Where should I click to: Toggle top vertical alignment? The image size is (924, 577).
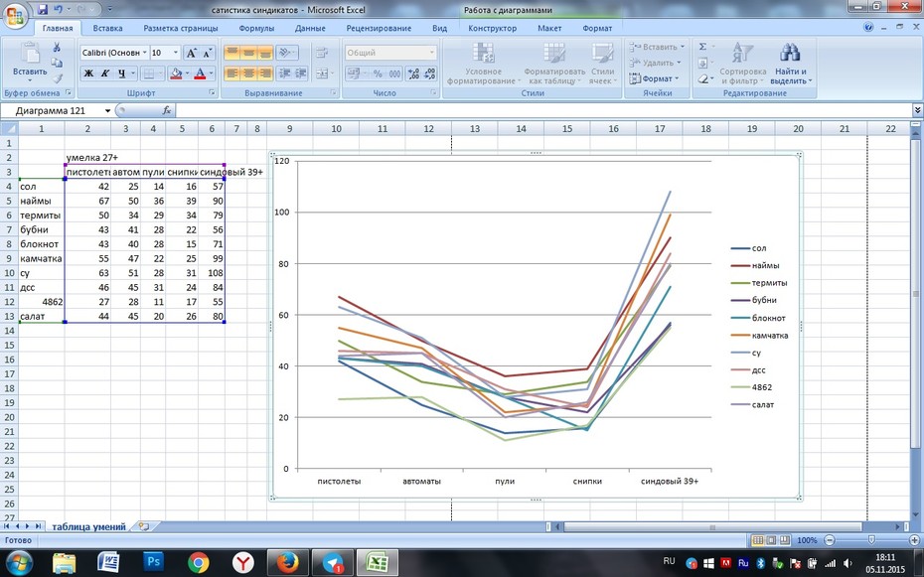232,53
